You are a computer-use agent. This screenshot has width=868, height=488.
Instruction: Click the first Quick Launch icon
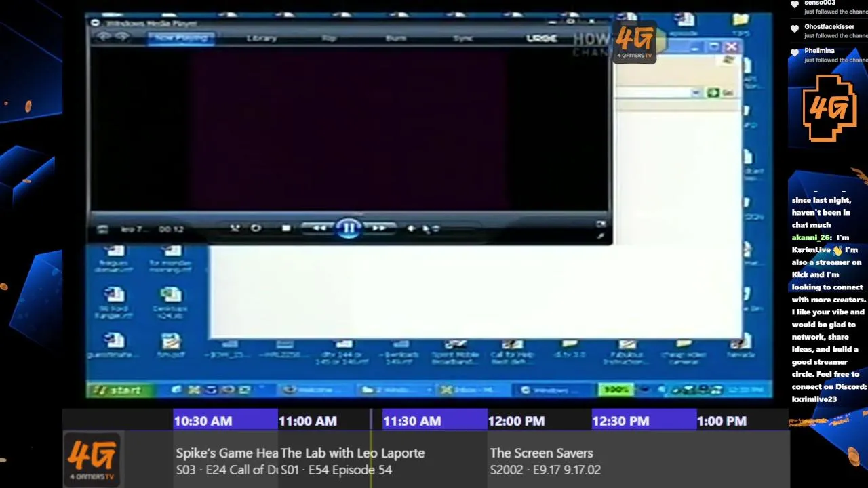click(x=177, y=390)
